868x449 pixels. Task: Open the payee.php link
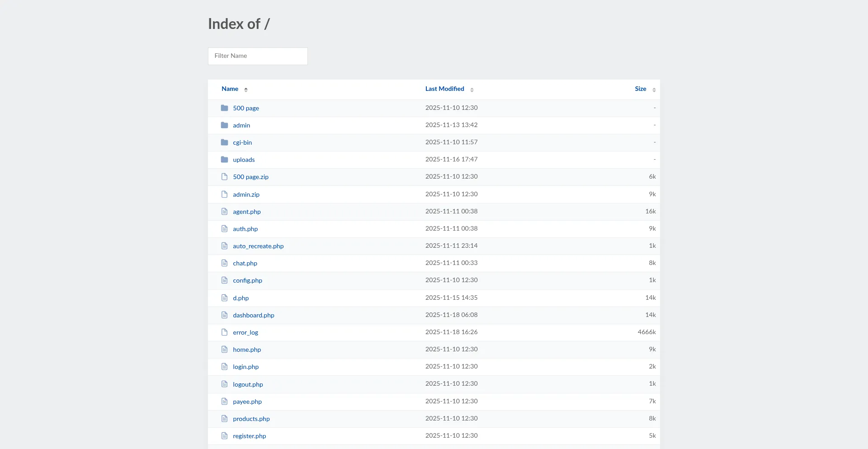click(x=247, y=402)
